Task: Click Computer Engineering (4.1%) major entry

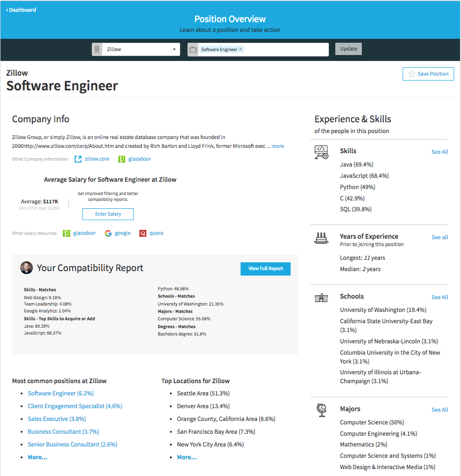Action: (379, 434)
